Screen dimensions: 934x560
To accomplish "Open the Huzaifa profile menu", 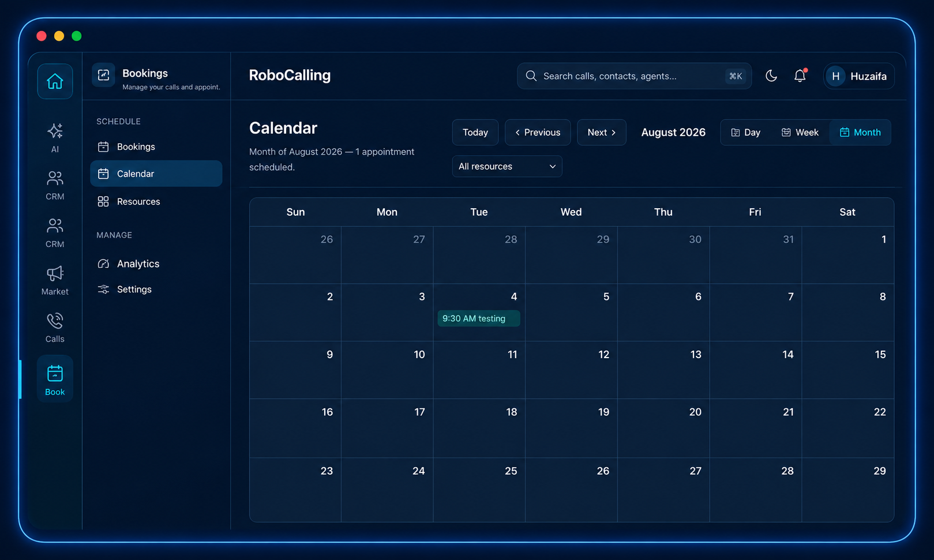I will [859, 76].
